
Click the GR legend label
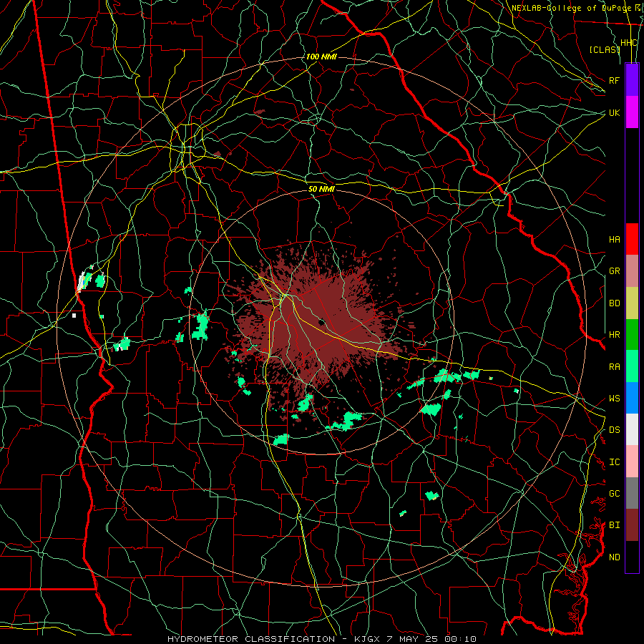(x=614, y=271)
